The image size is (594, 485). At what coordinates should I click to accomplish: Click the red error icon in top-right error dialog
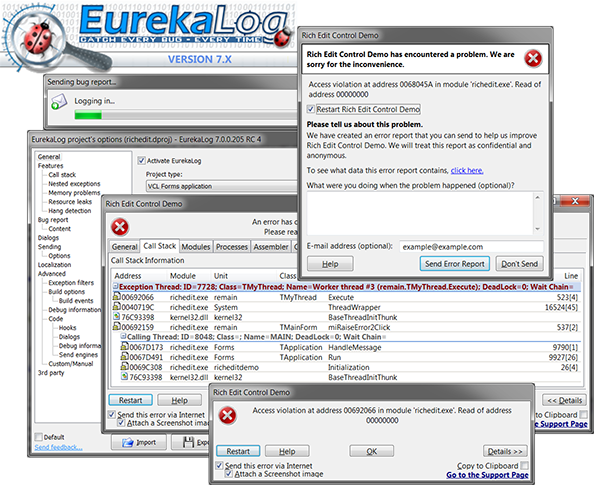coord(533,58)
